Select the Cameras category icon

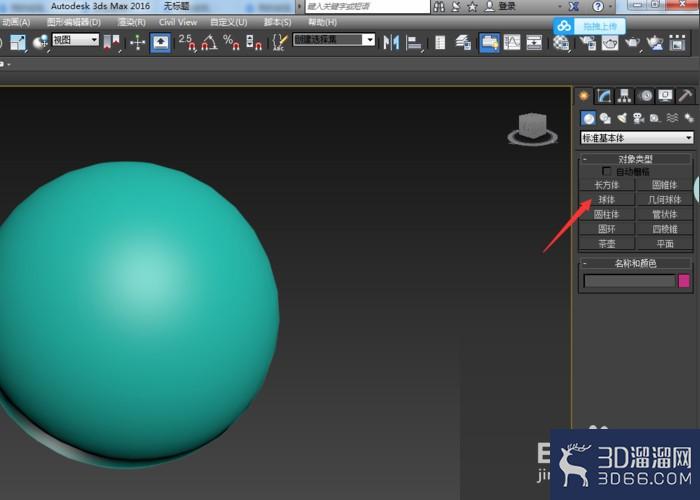(x=639, y=118)
